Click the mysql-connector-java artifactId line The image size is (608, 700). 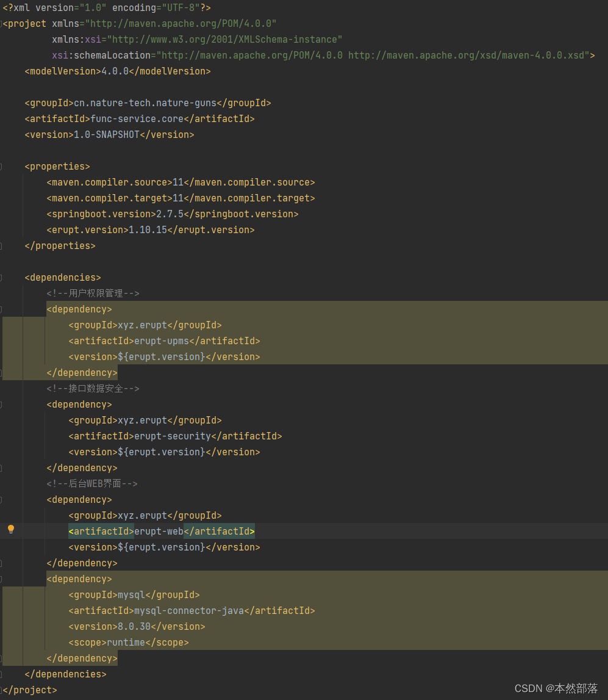[x=192, y=611]
